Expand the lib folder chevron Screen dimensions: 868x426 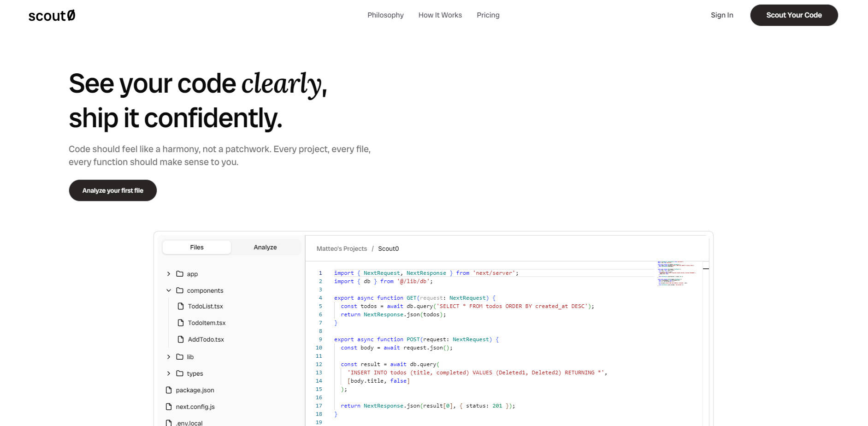tap(169, 357)
